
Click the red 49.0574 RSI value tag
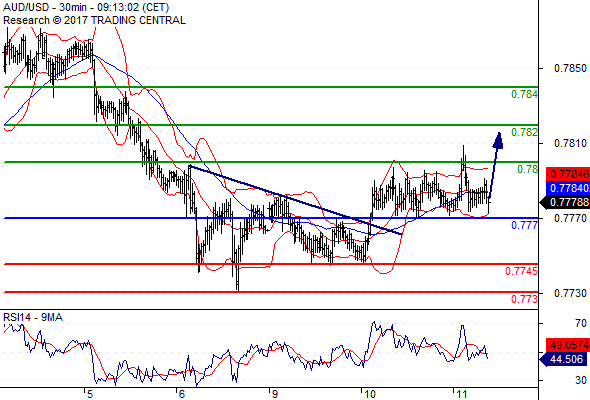[x=568, y=345]
